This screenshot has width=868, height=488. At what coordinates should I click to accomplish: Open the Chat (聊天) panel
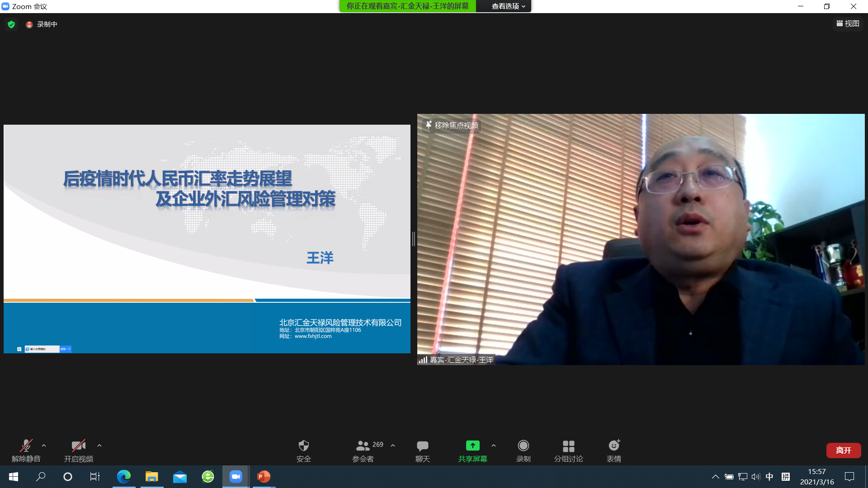[422, 446]
